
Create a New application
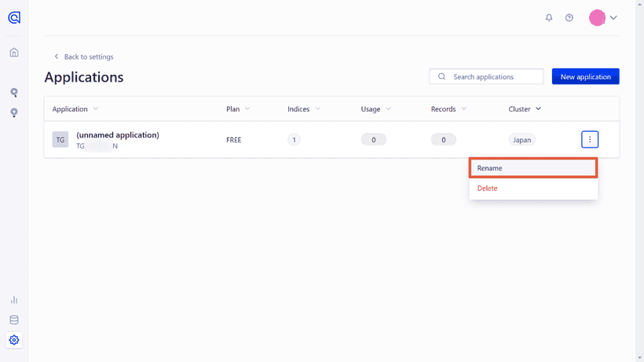tap(585, 76)
